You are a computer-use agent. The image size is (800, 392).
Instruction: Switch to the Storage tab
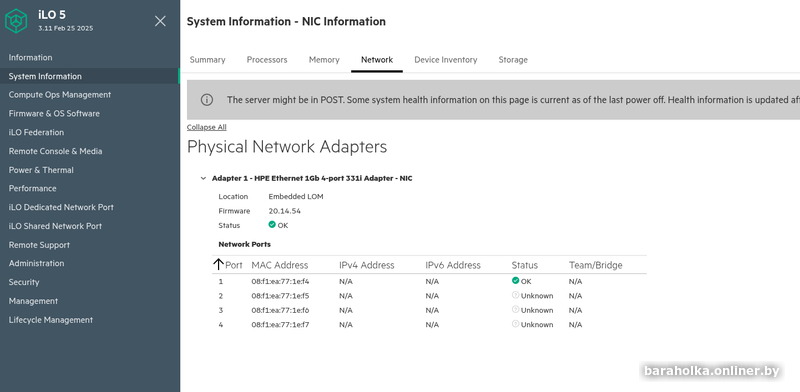click(513, 60)
